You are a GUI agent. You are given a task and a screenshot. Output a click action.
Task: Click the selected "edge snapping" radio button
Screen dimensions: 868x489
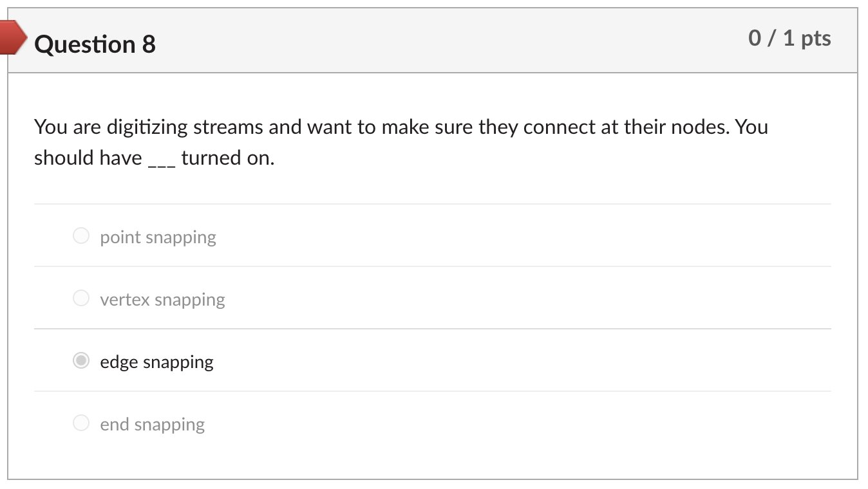[81, 360]
